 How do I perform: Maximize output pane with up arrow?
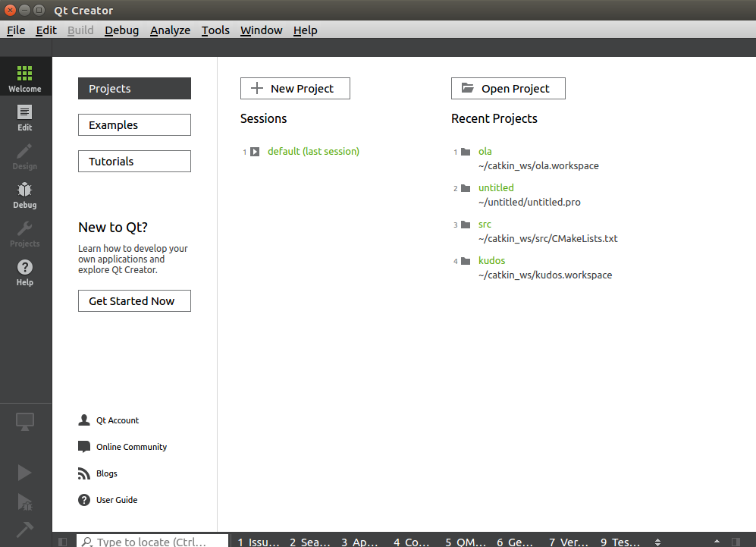point(717,541)
